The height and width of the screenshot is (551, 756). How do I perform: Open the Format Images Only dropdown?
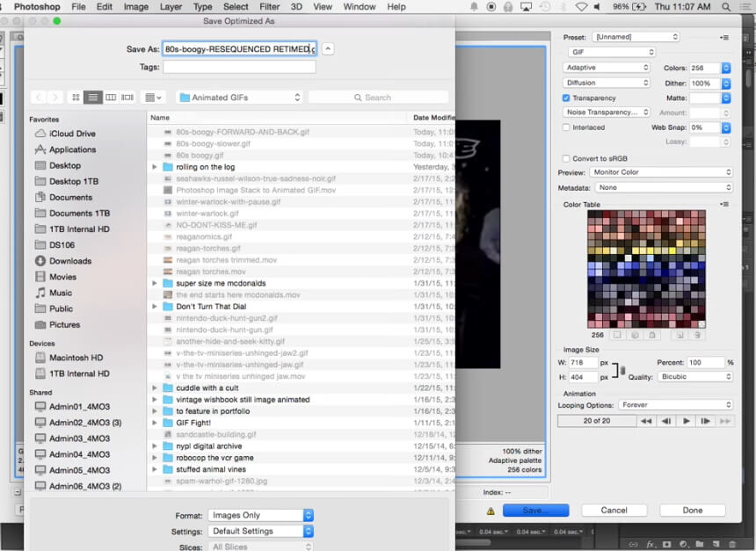pyautogui.click(x=261, y=515)
